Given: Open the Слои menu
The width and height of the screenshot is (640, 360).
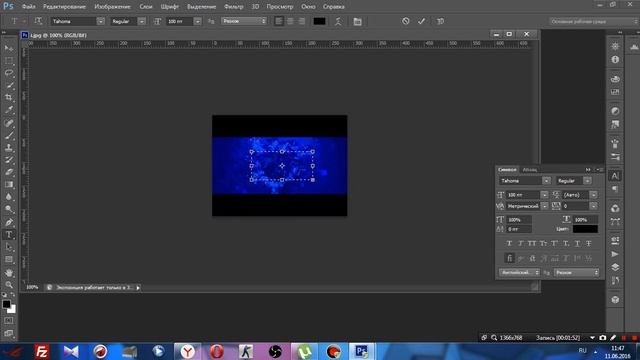Looking at the screenshot, I should pos(146,7).
